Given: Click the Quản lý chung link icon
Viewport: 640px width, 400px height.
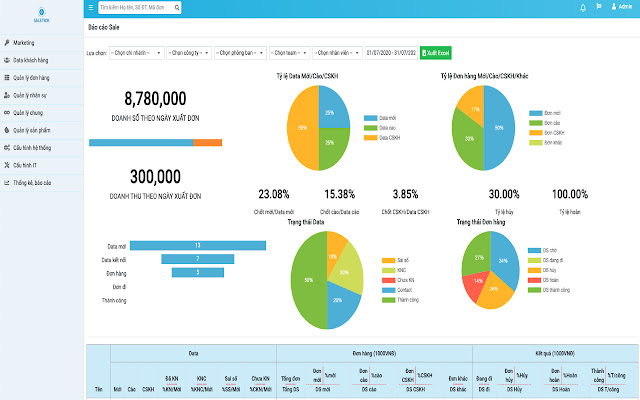Looking at the screenshot, I should click(x=7, y=113).
